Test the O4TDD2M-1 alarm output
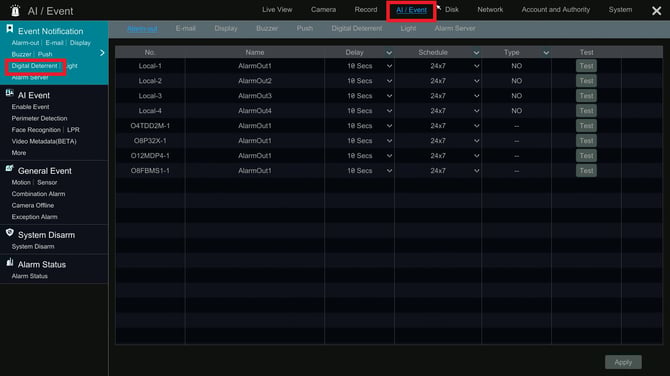The width and height of the screenshot is (670, 376). 586,126
